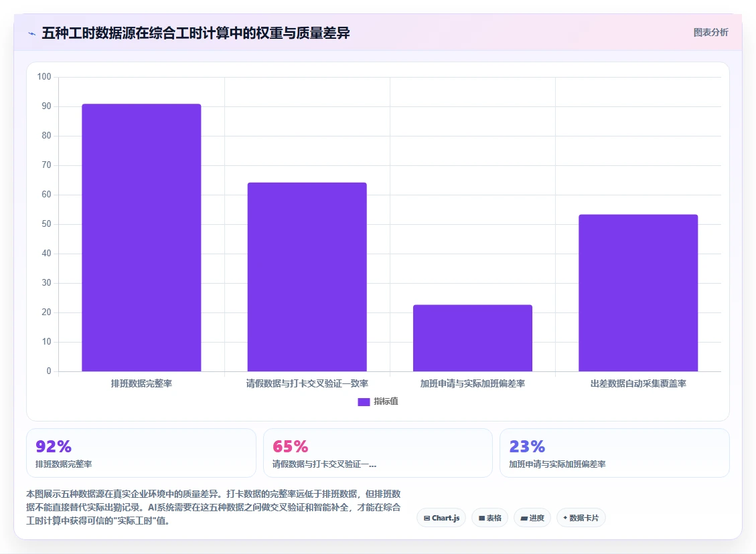Click the y-axis value 50

[x=46, y=224]
